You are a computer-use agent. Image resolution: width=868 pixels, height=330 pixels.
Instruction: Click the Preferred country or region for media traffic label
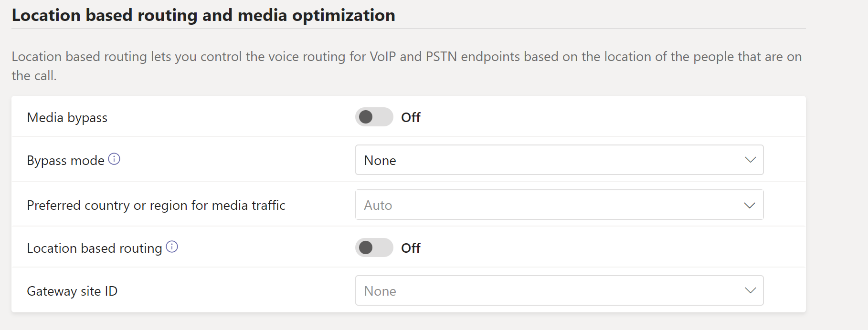pyautogui.click(x=156, y=206)
